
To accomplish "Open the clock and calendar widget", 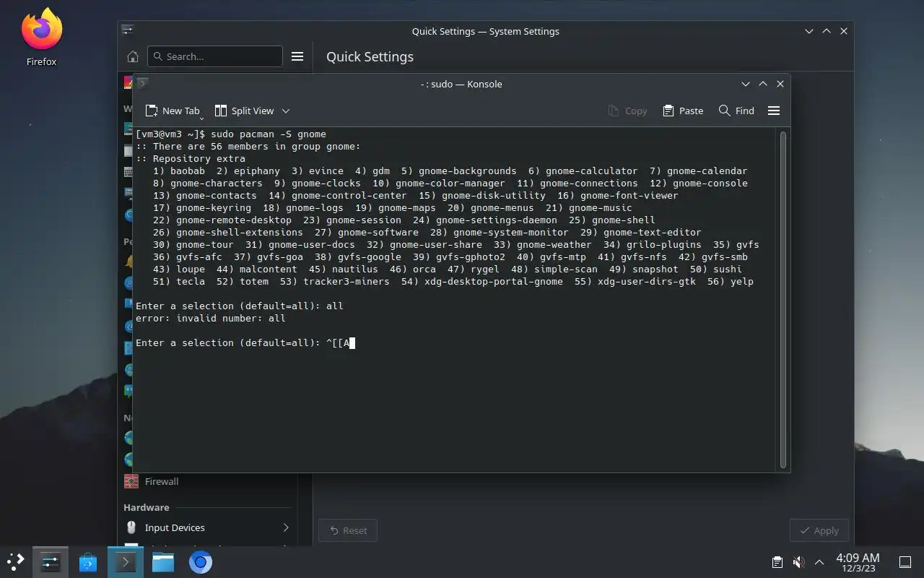I will tap(858, 561).
